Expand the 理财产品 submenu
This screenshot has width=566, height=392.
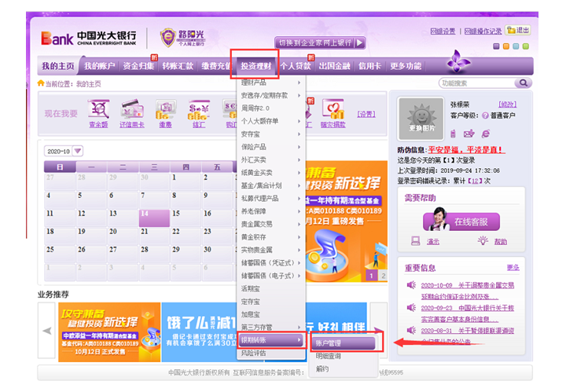click(270, 82)
